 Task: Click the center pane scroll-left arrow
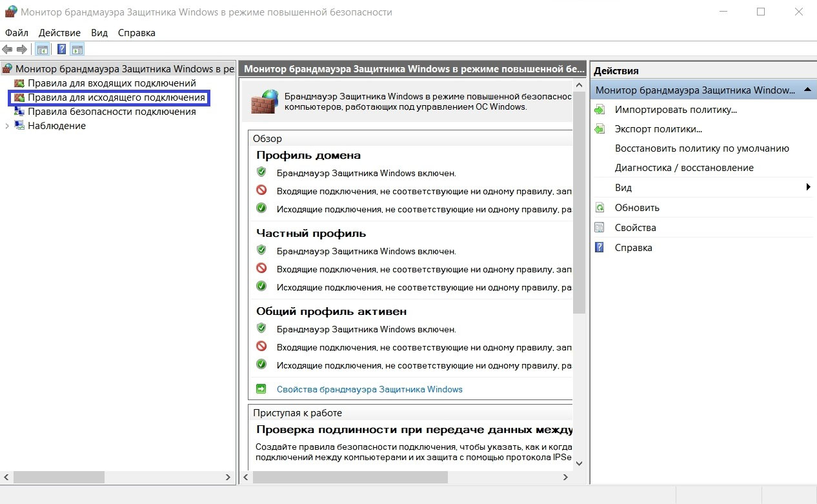(x=246, y=478)
